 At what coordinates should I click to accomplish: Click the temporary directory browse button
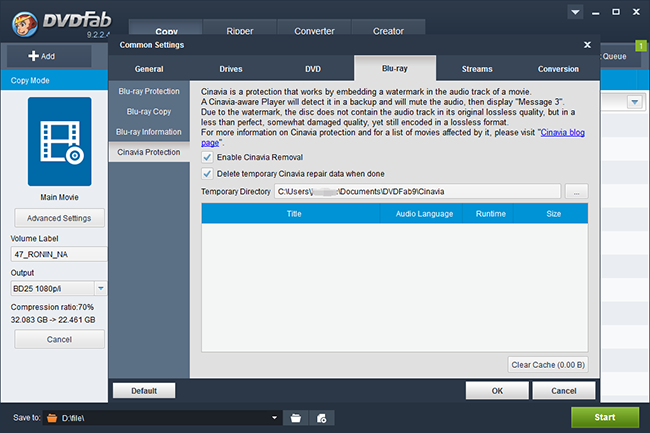point(576,191)
